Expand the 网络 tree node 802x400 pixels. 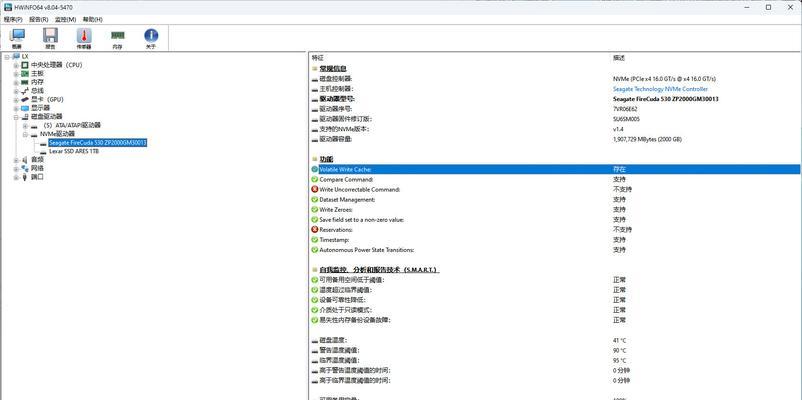pos(16,168)
